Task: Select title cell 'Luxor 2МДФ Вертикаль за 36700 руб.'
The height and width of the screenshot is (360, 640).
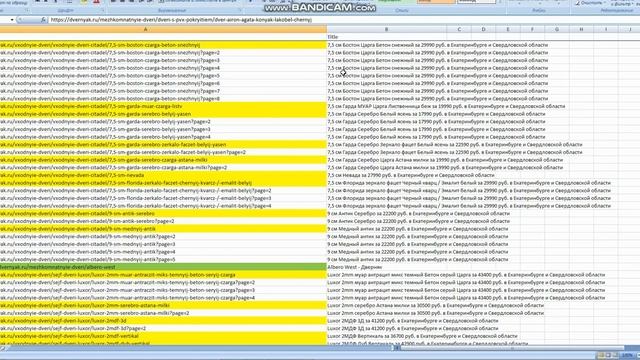Action: [387, 336]
